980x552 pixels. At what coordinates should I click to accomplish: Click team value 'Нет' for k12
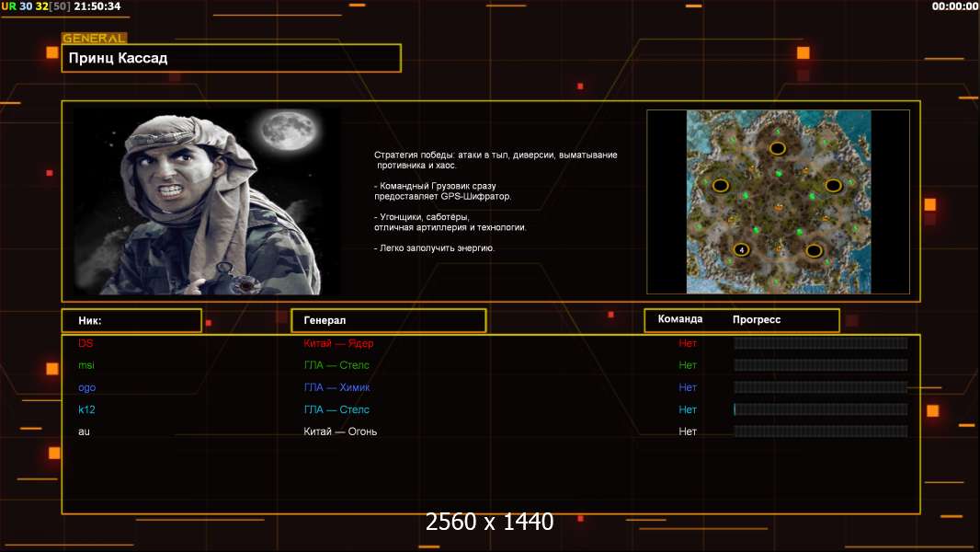pyautogui.click(x=688, y=409)
